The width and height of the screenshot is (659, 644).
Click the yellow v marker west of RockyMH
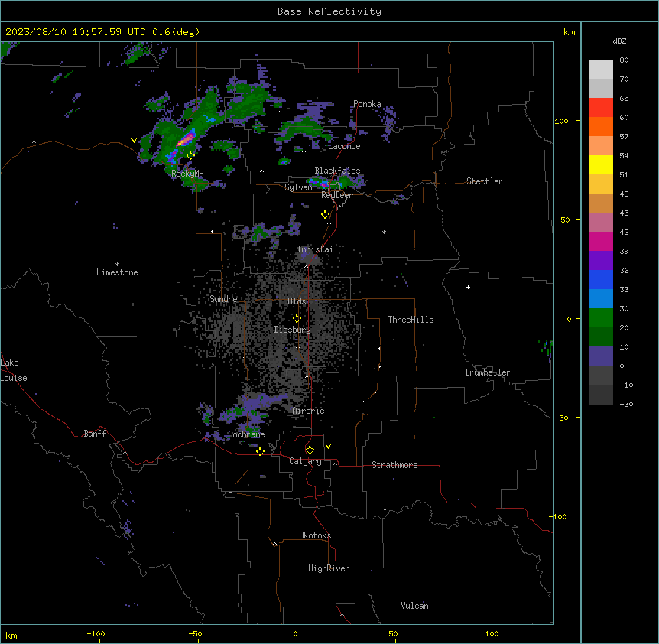pyautogui.click(x=134, y=141)
